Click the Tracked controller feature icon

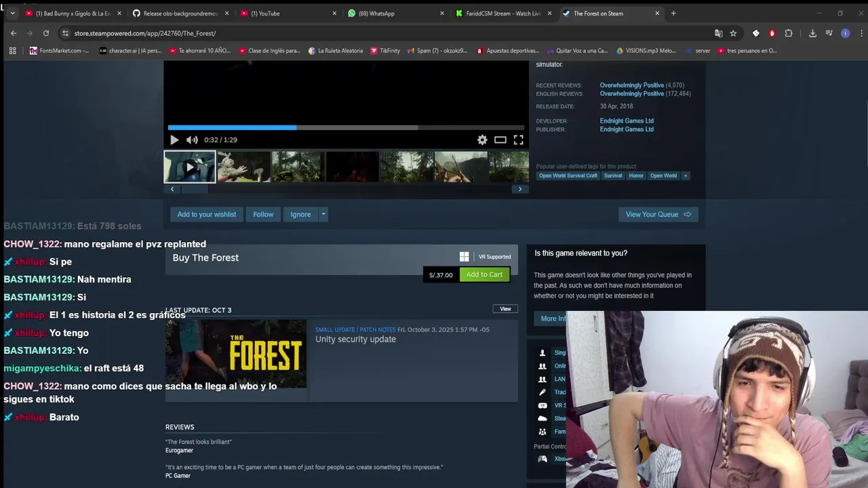(x=542, y=392)
